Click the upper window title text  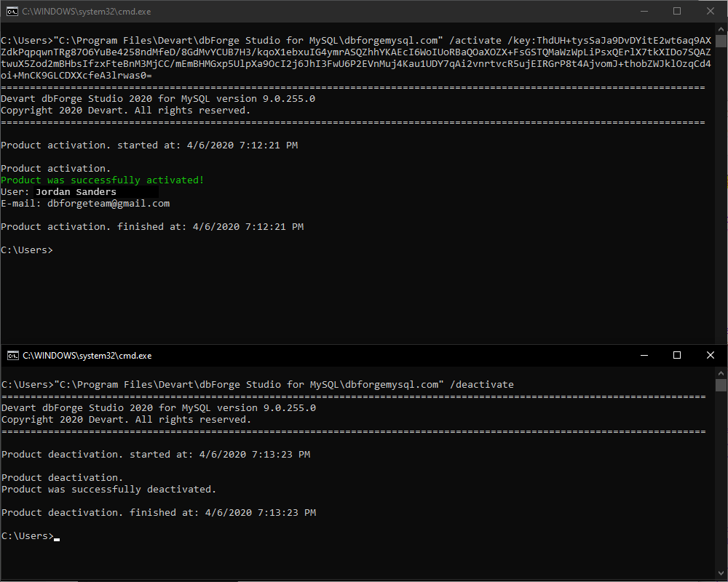[87, 12]
